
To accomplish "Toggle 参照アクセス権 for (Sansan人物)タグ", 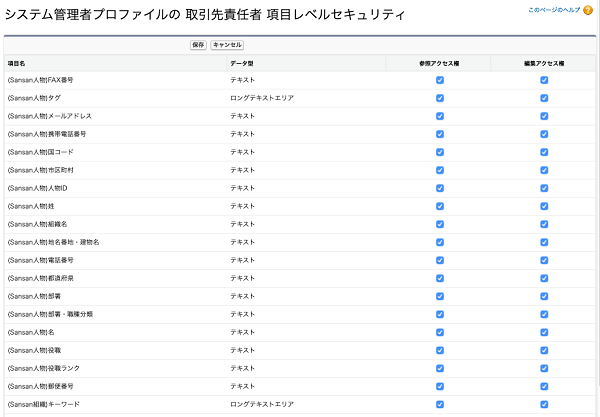I will pyautogui.click(x=440, y=98).
